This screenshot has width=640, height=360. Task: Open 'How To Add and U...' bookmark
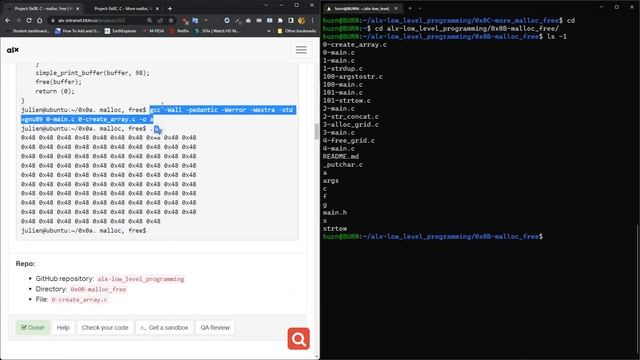click(x=77, y=31)
